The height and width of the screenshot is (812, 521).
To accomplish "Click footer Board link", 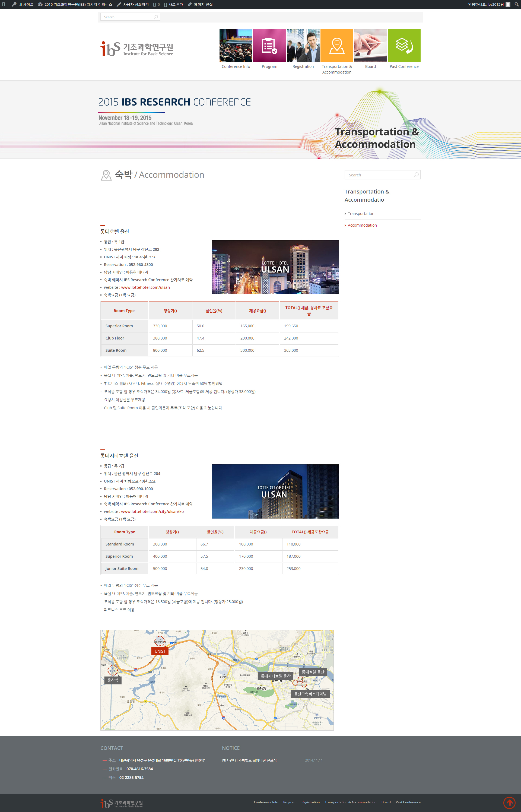I will coord(386,802).
